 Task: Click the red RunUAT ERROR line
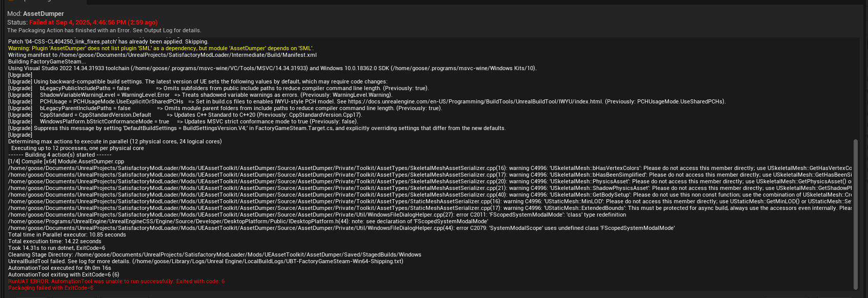click(x=116, y=281)
